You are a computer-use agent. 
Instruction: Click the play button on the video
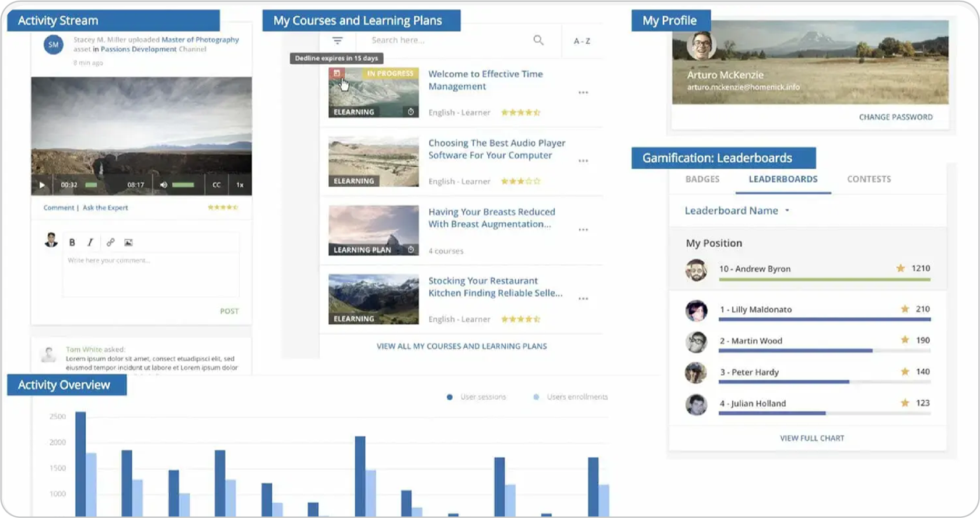[x=42, y=185]
